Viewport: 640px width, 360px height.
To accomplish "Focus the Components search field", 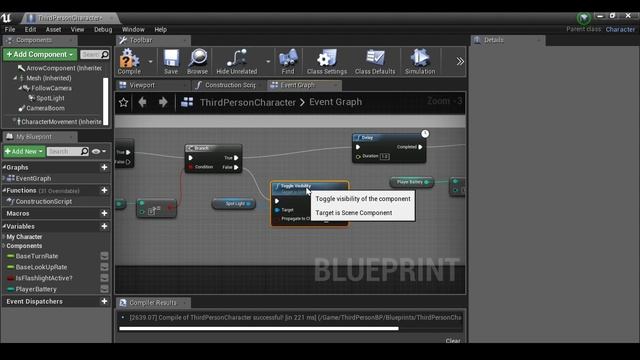I will 90,54.
